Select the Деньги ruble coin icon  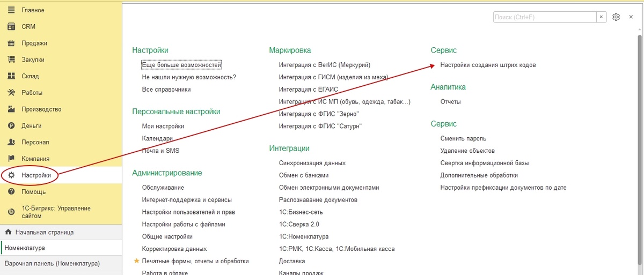(11, 126)
